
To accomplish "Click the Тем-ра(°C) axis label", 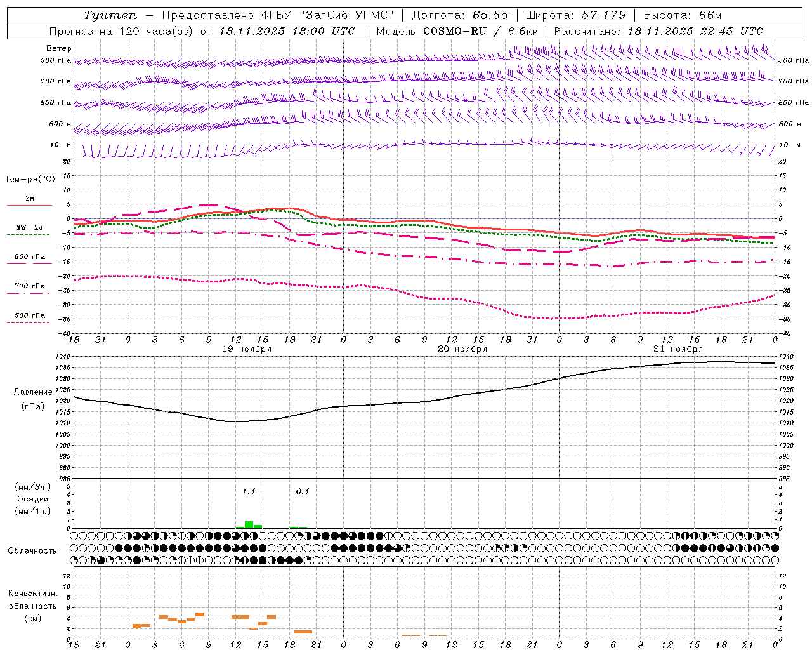I will (30, 180).
